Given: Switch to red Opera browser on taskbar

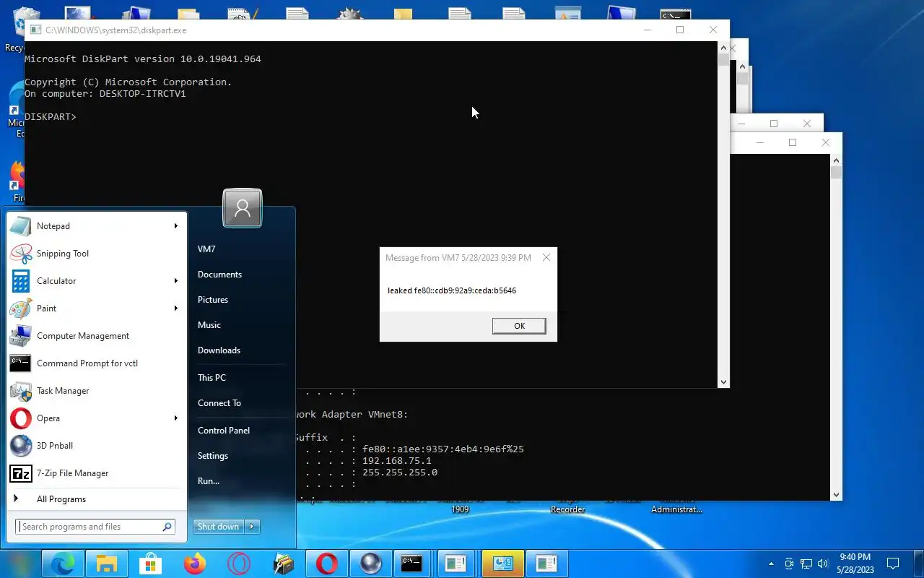Looking at the screenshot, I should coord(327,564).
